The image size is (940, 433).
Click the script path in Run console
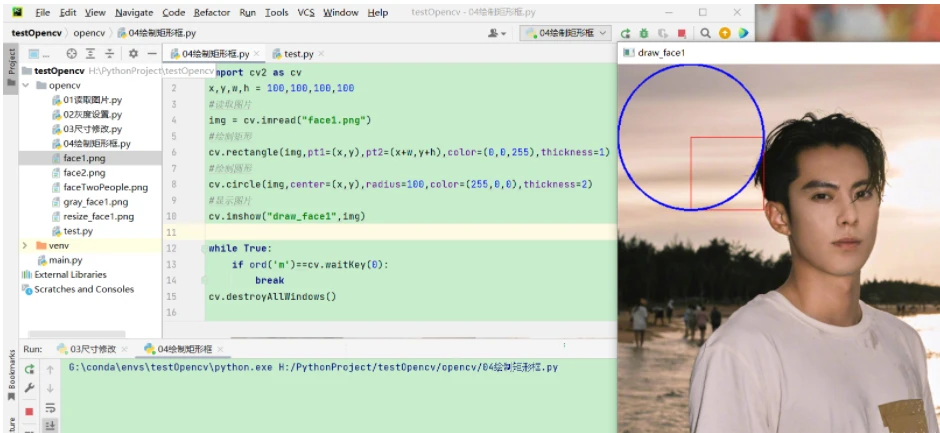pyautogui.click(x=418, y=368)
